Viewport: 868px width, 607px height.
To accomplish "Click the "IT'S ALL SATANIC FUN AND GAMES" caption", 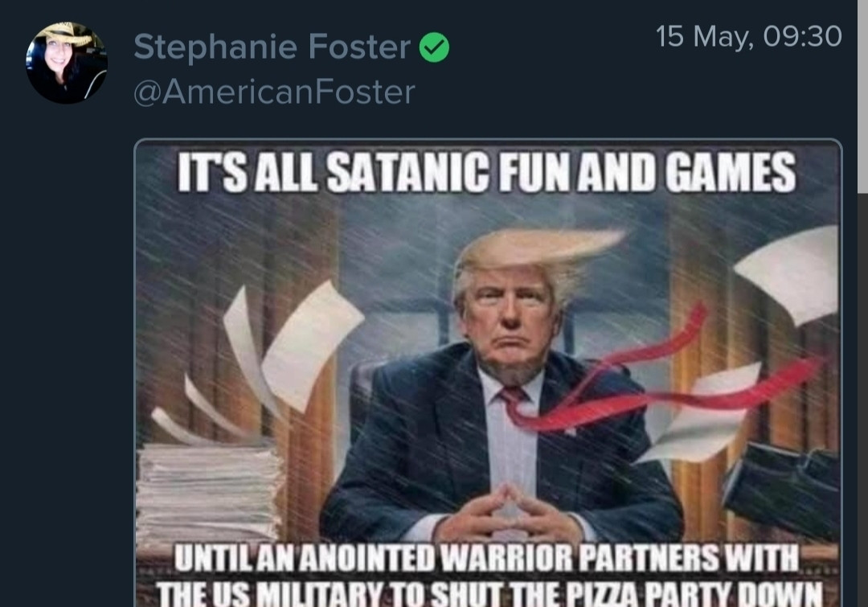I will 486,172.
